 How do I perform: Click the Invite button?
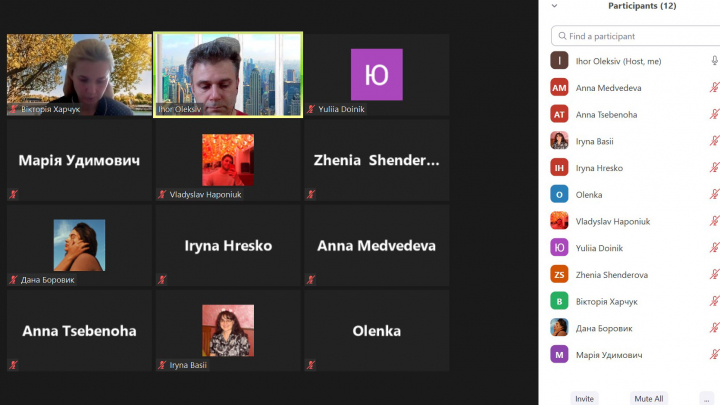point(584,399)
